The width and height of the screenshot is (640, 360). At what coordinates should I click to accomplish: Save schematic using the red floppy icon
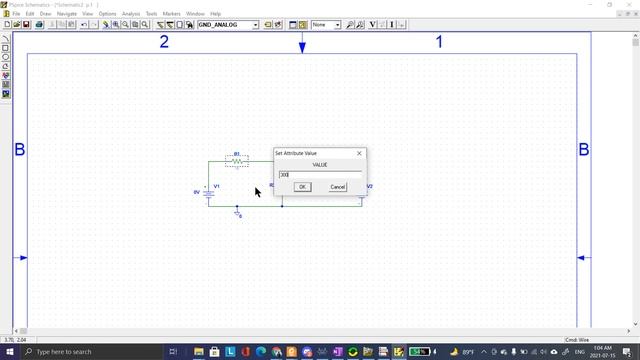(x=26, y=25)
